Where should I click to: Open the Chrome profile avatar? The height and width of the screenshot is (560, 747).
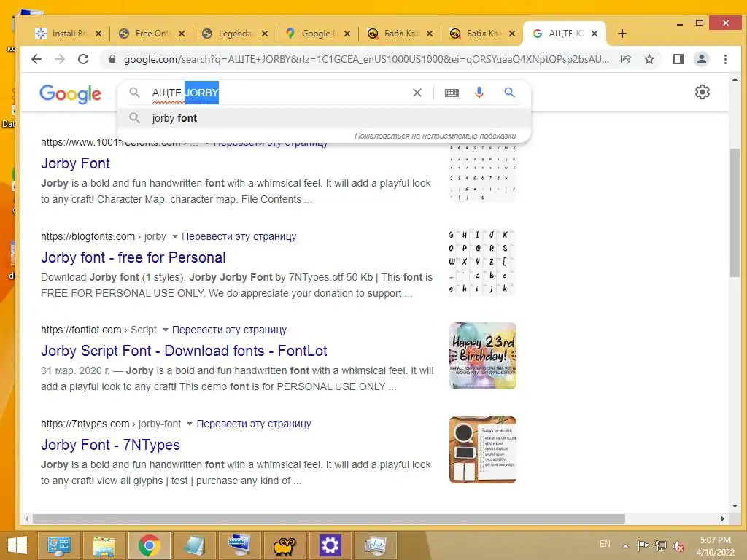(701, 59)
